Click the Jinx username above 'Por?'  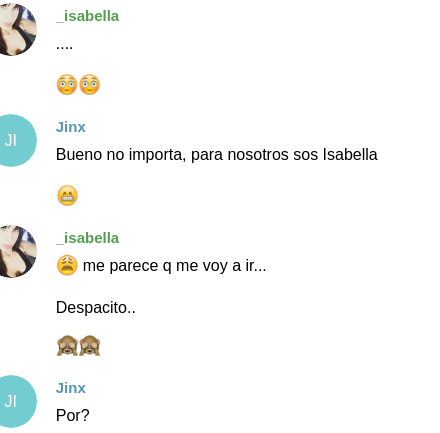pos(71,388)
